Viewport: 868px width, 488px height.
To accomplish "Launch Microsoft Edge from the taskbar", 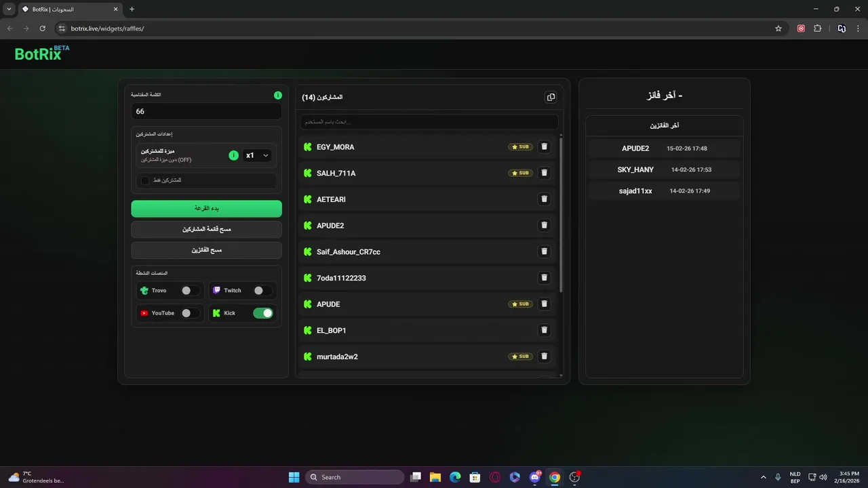I will (455, 477).
